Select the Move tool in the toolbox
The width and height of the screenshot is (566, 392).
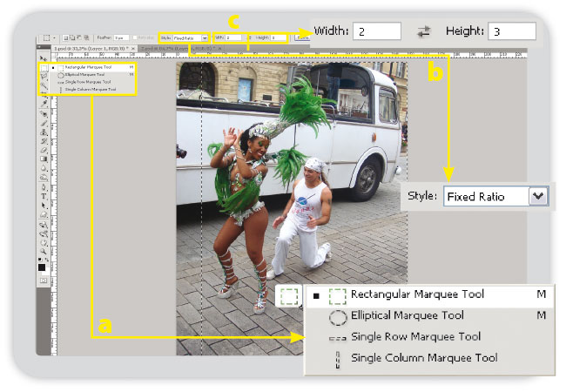[x=44, y=57]
